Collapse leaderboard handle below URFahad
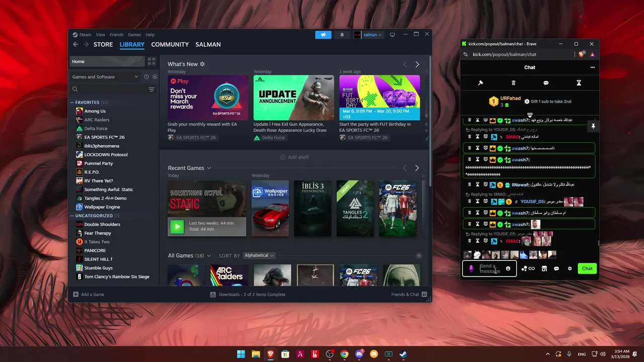 point(530,115)
